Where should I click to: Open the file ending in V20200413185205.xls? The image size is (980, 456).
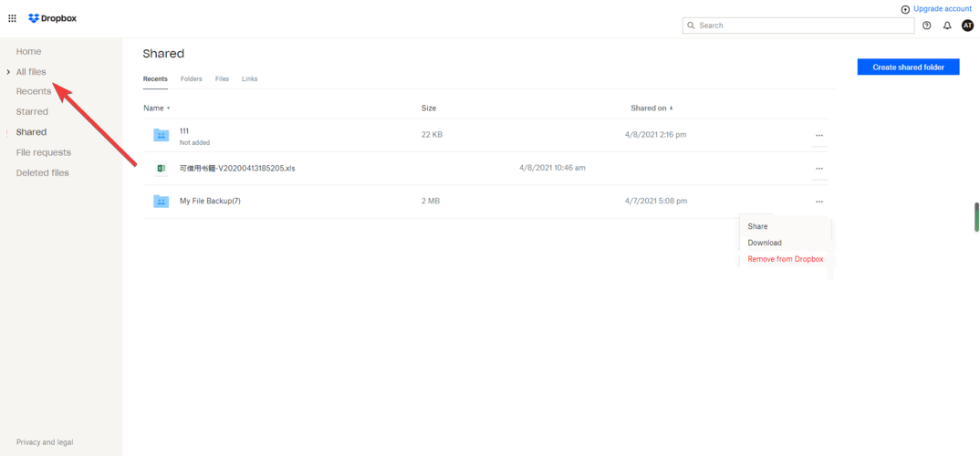pos(237,168)
